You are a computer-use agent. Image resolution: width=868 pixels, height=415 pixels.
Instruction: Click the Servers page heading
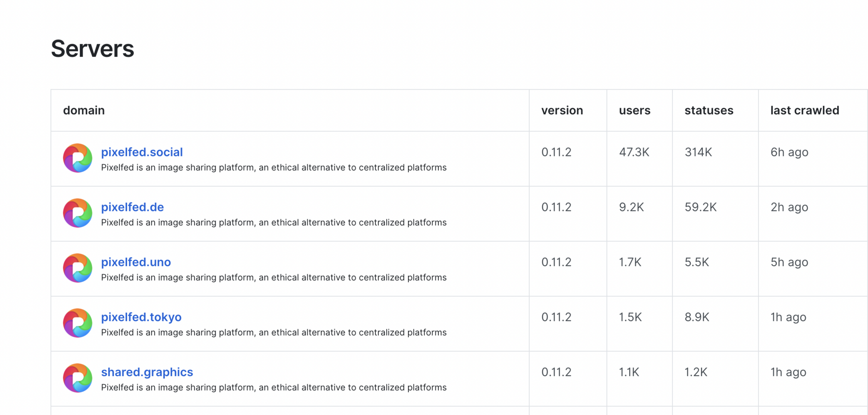click(93, 49)
